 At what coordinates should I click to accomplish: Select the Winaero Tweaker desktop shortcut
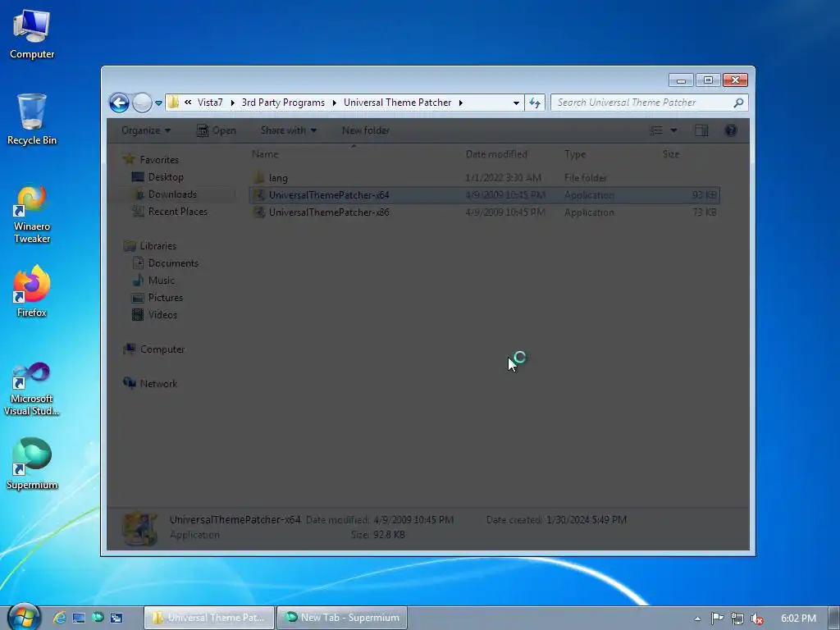tap(32, 214)
